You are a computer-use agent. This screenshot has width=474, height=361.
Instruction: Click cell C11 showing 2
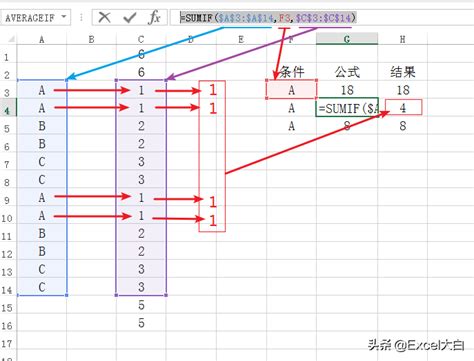click(141, 233)
